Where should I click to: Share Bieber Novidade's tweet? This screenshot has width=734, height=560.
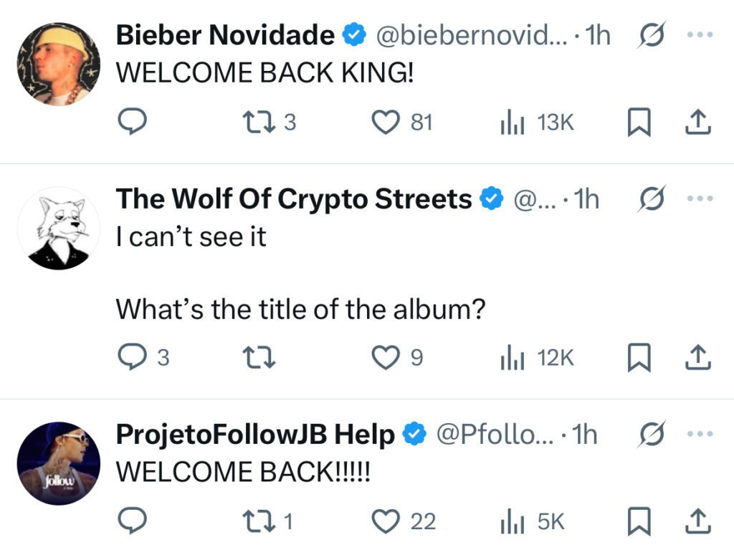coord(698,122)
